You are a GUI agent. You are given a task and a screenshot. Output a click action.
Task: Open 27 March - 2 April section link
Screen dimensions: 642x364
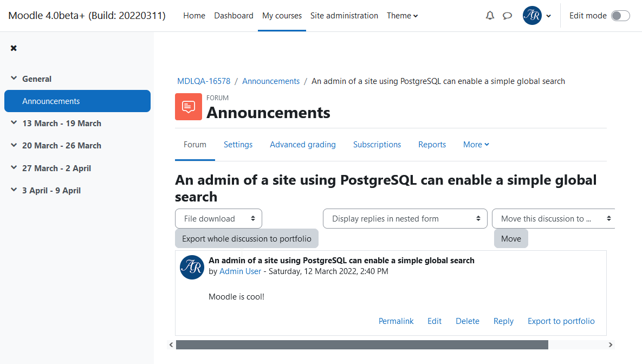tap(56, 168)
